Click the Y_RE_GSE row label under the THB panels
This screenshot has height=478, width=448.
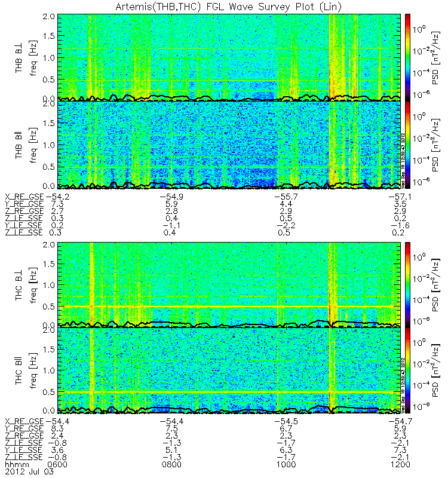point(24,204)
